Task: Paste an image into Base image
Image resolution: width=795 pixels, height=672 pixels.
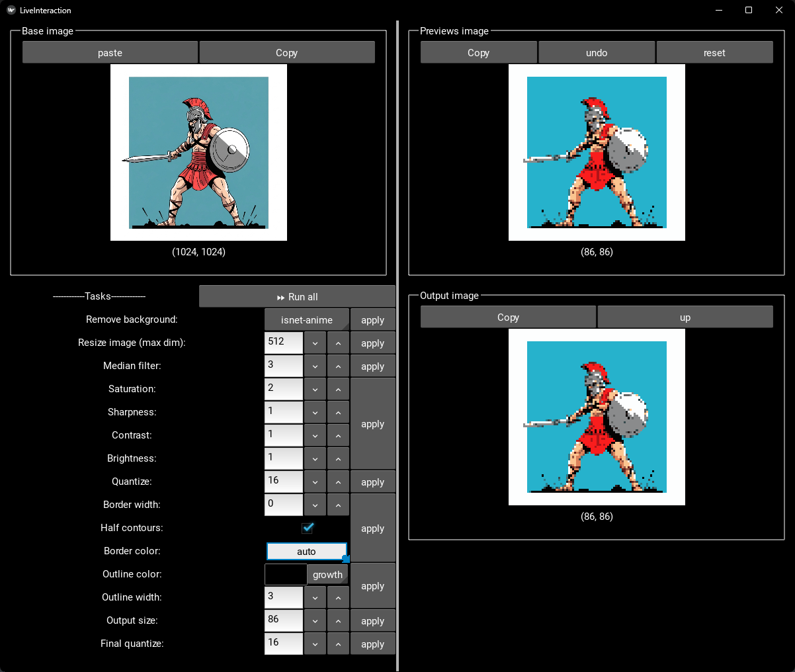Action: (110, 53)
